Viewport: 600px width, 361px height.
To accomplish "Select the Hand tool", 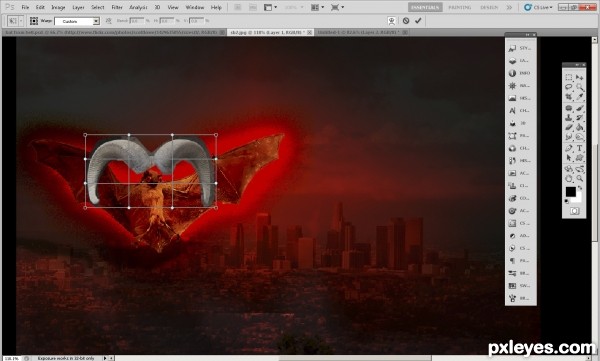I will 569,179.
